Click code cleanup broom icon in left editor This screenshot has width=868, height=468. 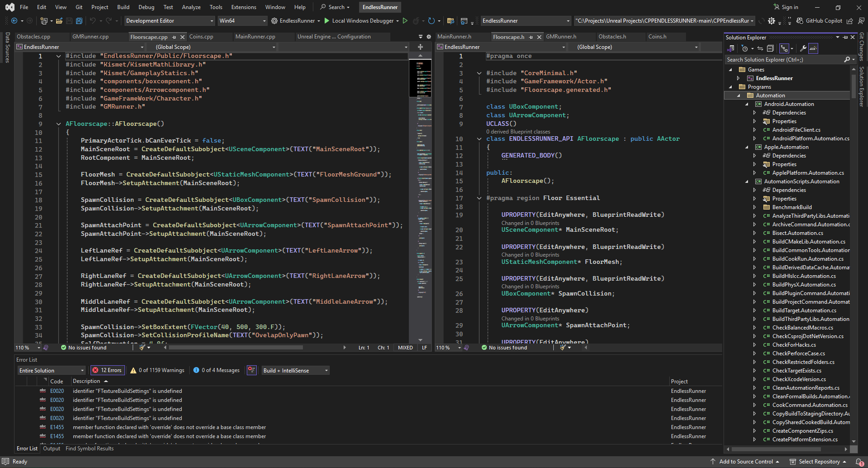tap(143, 348)
